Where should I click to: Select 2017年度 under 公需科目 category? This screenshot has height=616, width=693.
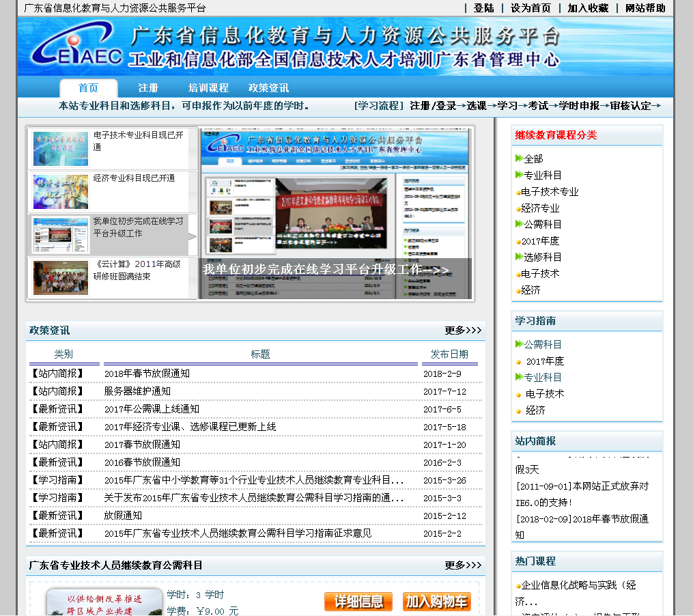point(541,240)
